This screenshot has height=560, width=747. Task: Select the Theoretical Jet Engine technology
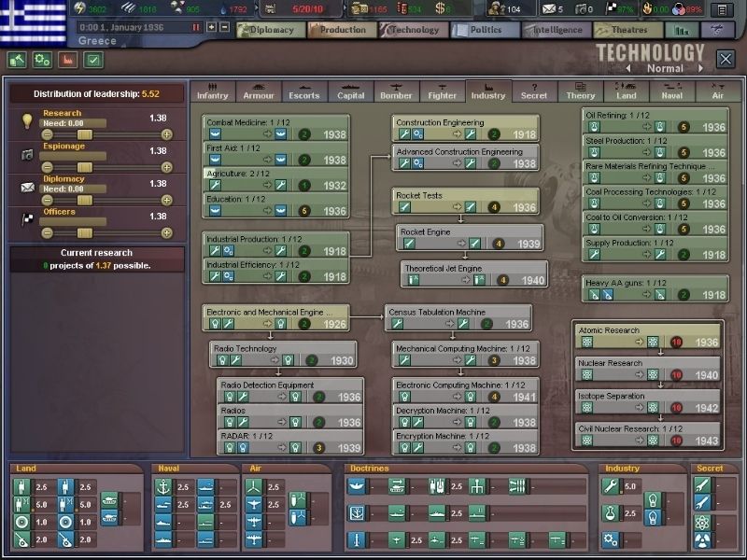tap(474, 274)
